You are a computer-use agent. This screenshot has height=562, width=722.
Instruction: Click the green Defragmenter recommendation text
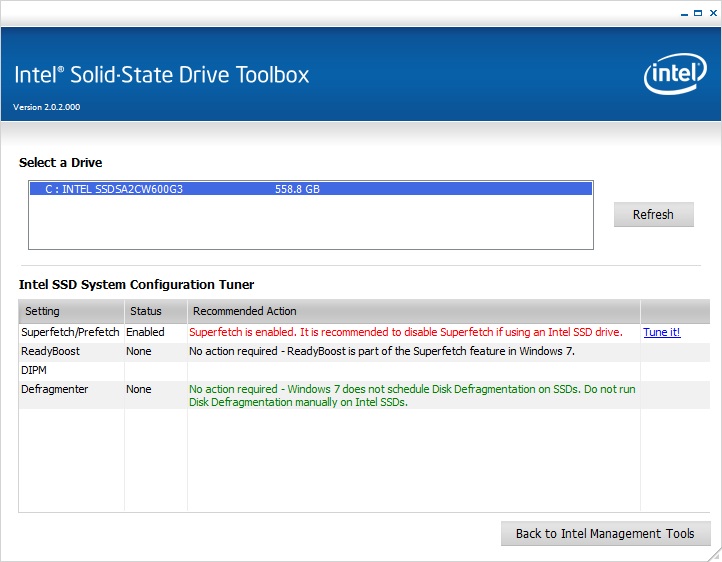pyautogui.click(x=412, y=396)
